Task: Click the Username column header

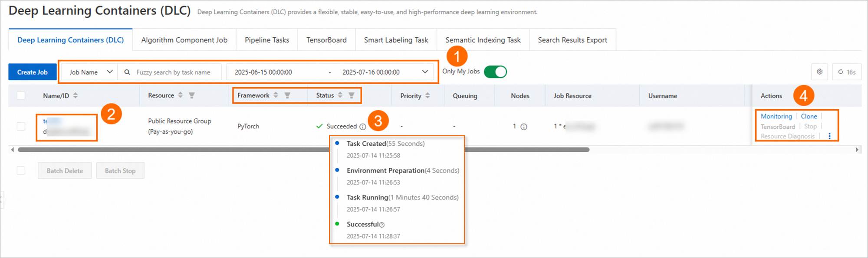Action: (x=663, y=96)
